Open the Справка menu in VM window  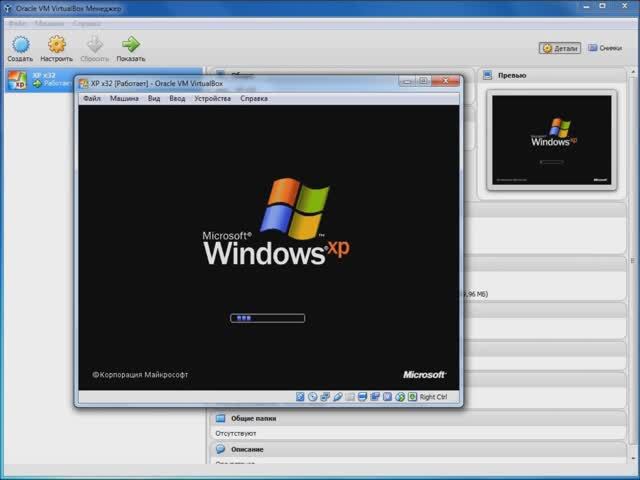click(x=254, y=98)
